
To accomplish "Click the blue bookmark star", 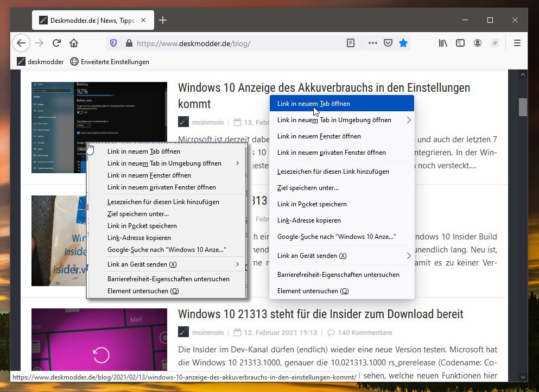I will click(x=403, y=43).
